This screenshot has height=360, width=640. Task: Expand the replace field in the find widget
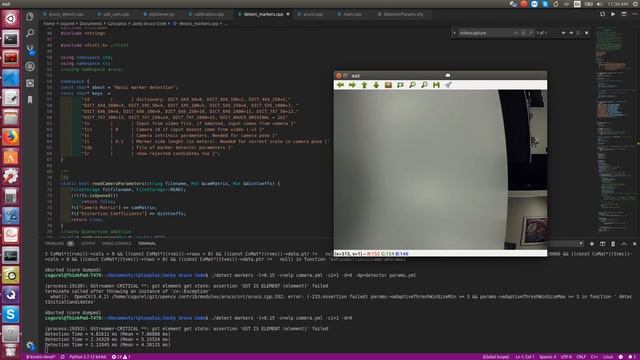pyautogui.click(x=454, y=33)
